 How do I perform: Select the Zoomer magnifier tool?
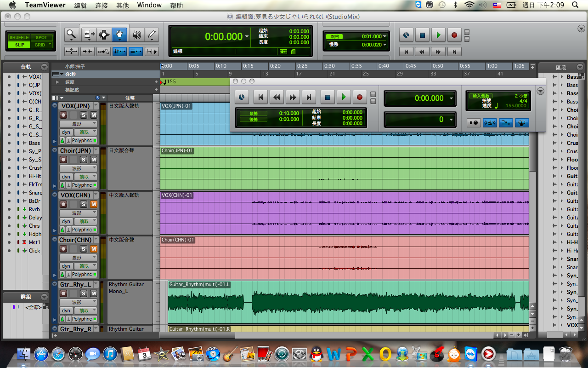click(x=71, y=34)
